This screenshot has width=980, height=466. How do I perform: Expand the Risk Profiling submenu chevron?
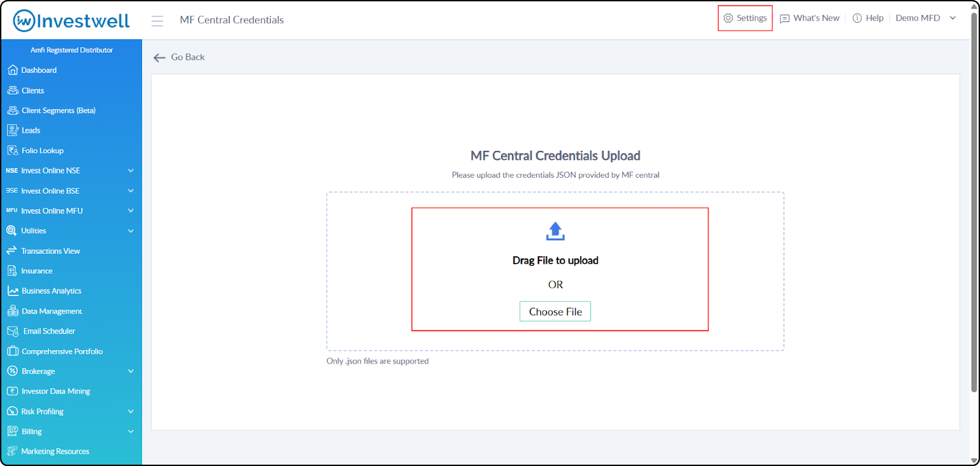(x=130, y=411)
